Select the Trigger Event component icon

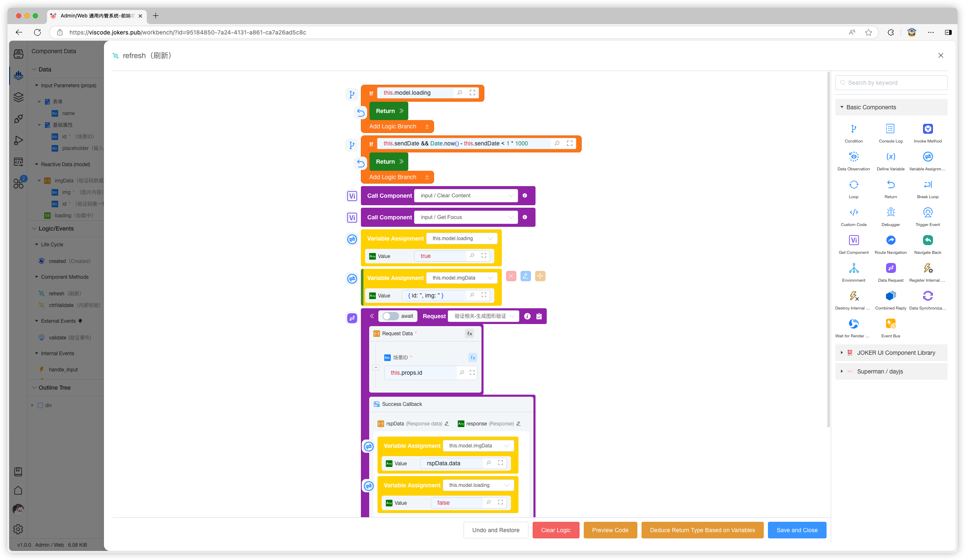click(927, 212)
